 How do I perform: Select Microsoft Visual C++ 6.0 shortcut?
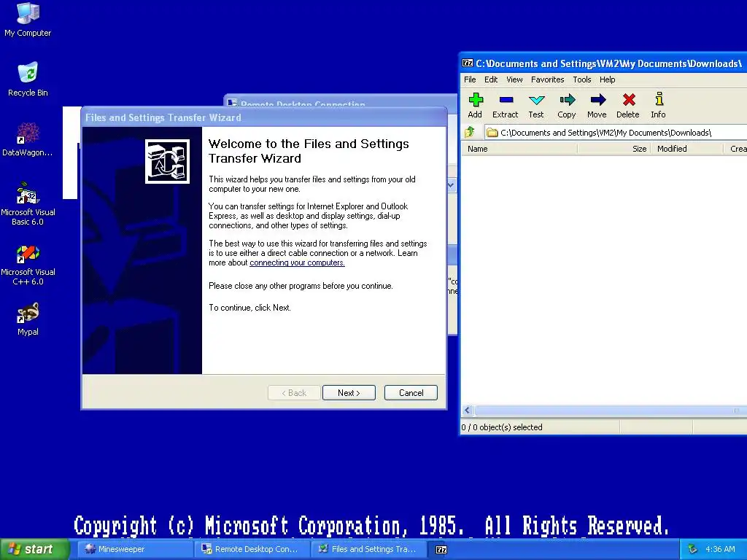click(28, 265)
